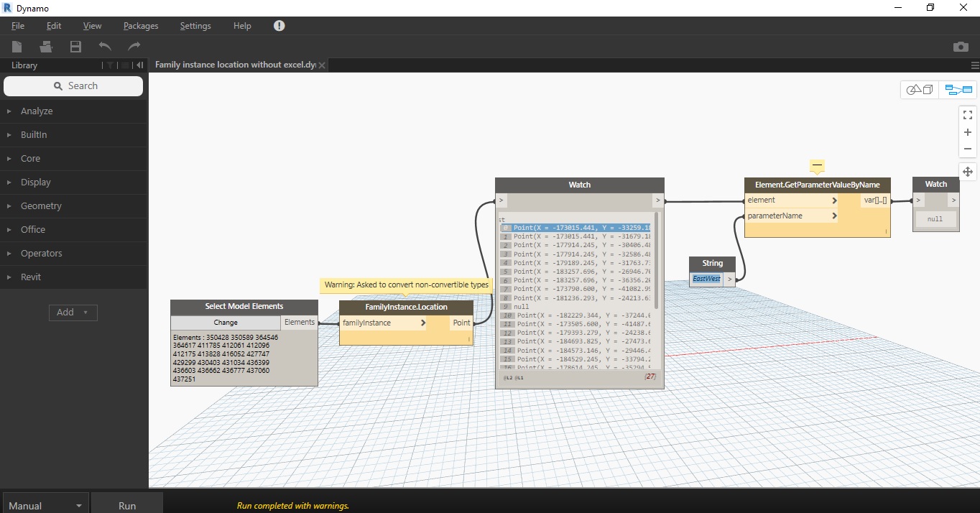
Task: Click the parameterName input port
Action: (x=792, y=216)
